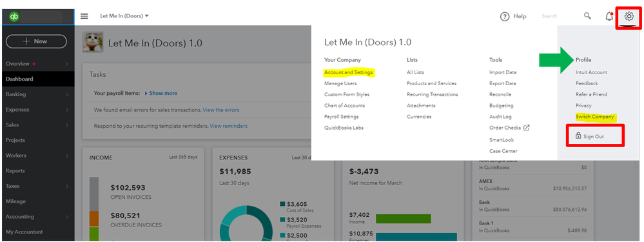
Task: Select Import Data tool
Action: (503, 72)
